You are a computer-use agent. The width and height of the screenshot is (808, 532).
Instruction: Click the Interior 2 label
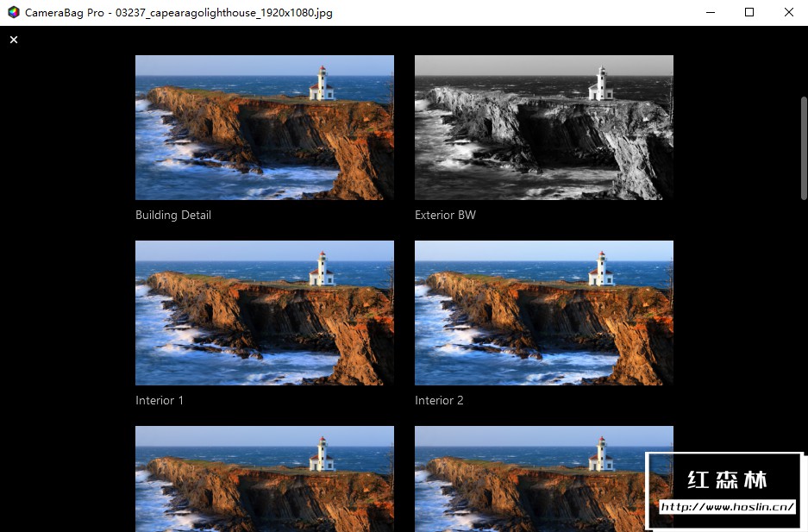439,400
